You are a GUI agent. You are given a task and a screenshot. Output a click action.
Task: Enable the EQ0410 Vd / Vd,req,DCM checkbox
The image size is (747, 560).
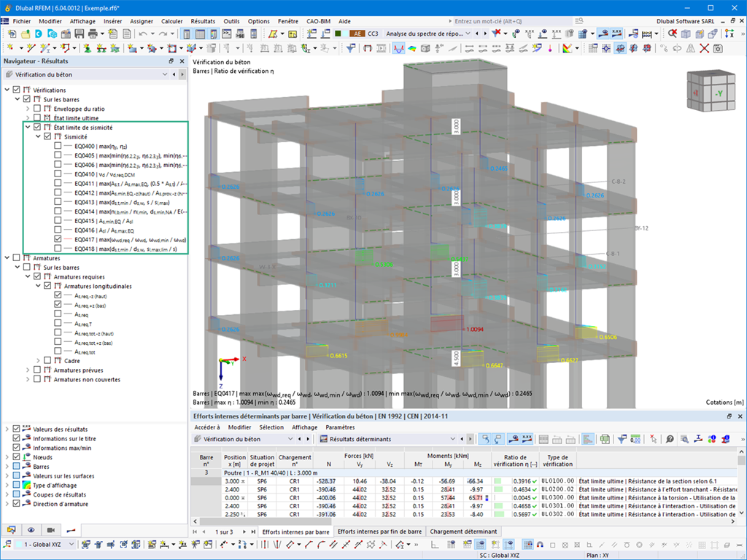point(58,174)
